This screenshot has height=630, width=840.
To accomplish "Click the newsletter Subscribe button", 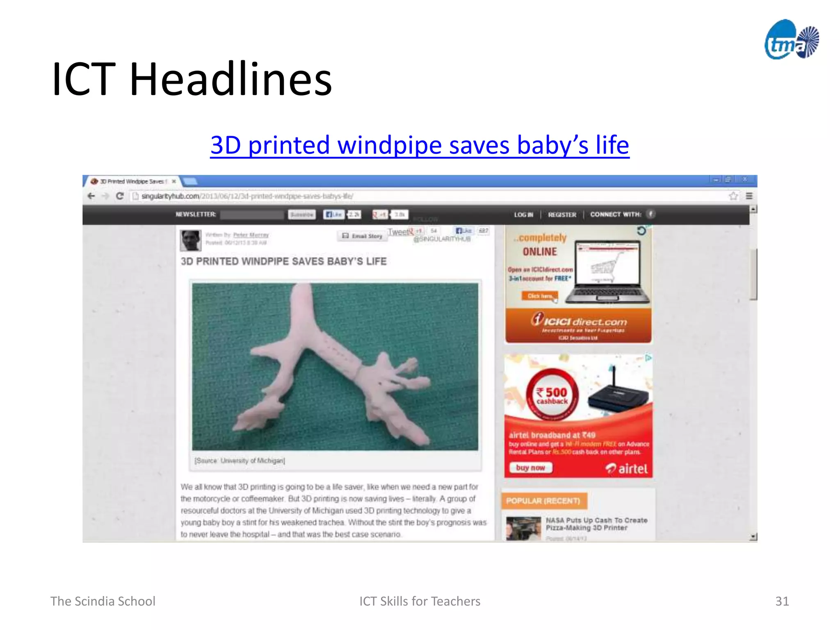I will (x=301, y=215).
